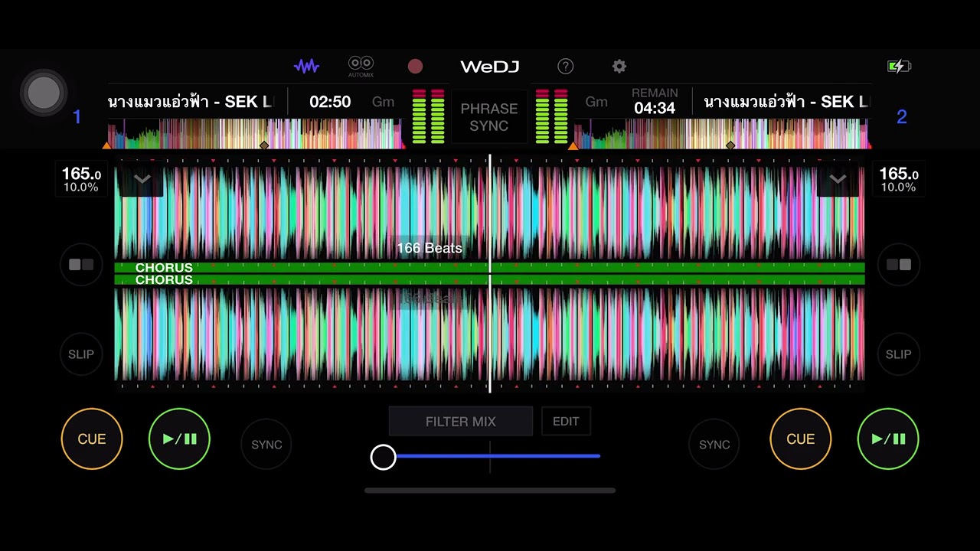Click the lower CHORUS phrase bar

click(x=489, y=280)
